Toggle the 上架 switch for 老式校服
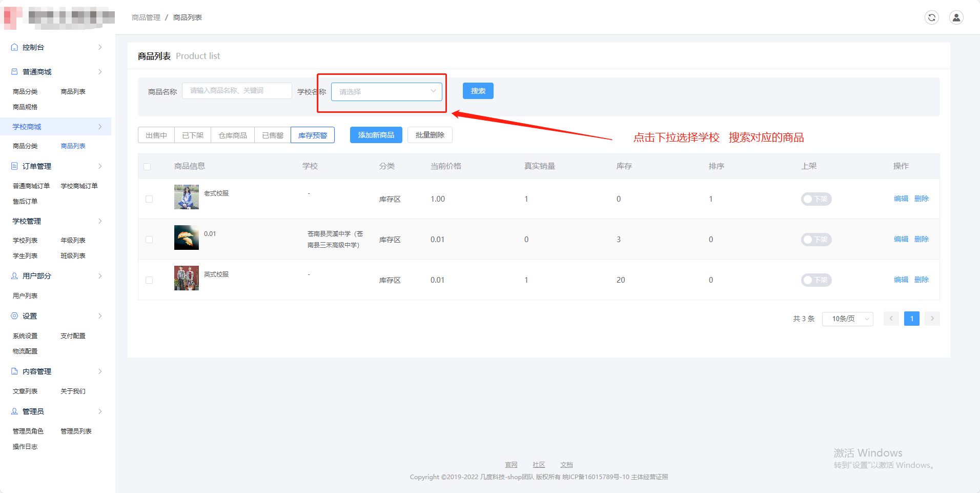The width and height of the screenshot is (980, 493). pyautogui.click(x=816, y=199)
